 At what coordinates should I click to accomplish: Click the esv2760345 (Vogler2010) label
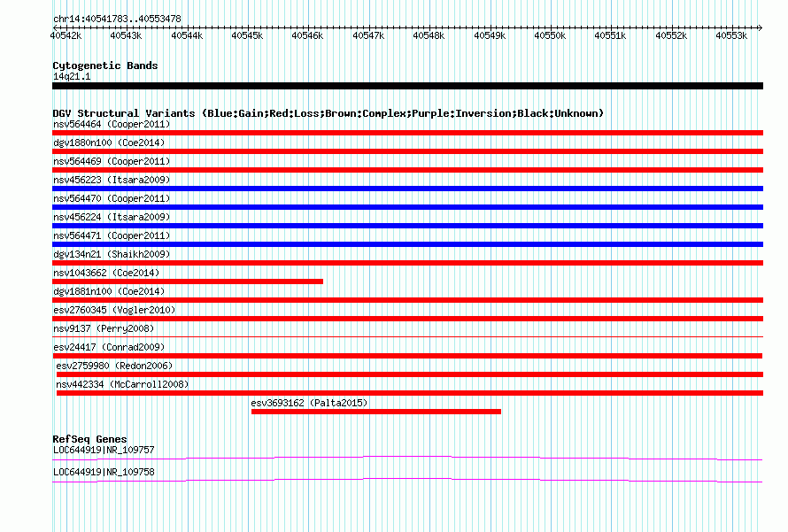(x=114, y=310)
